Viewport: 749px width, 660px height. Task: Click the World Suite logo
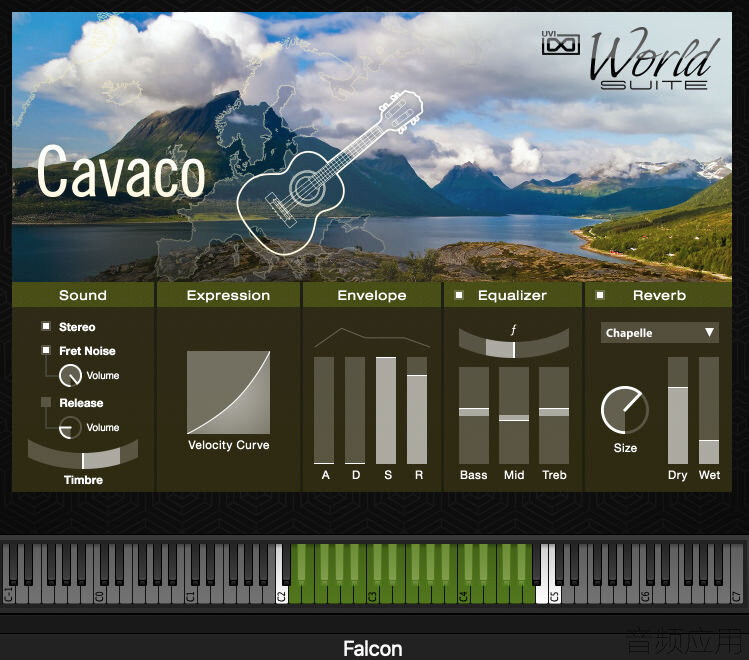(x=654, y=59)
